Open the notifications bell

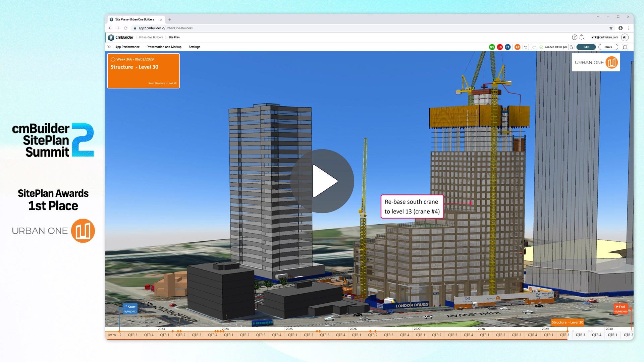pos(582,37)
